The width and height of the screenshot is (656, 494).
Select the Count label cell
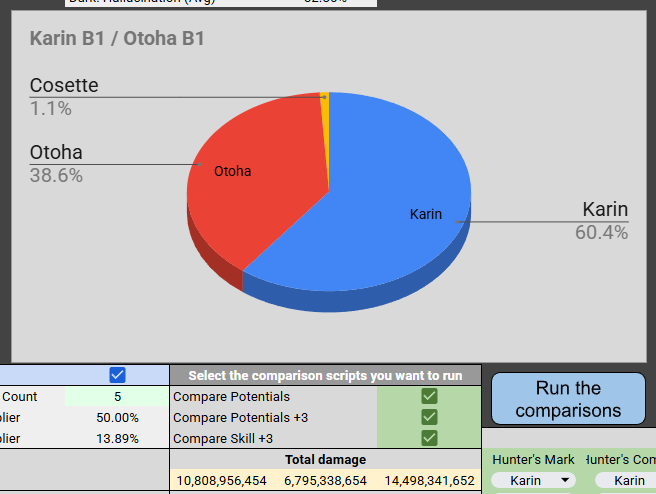coord(32,397)
